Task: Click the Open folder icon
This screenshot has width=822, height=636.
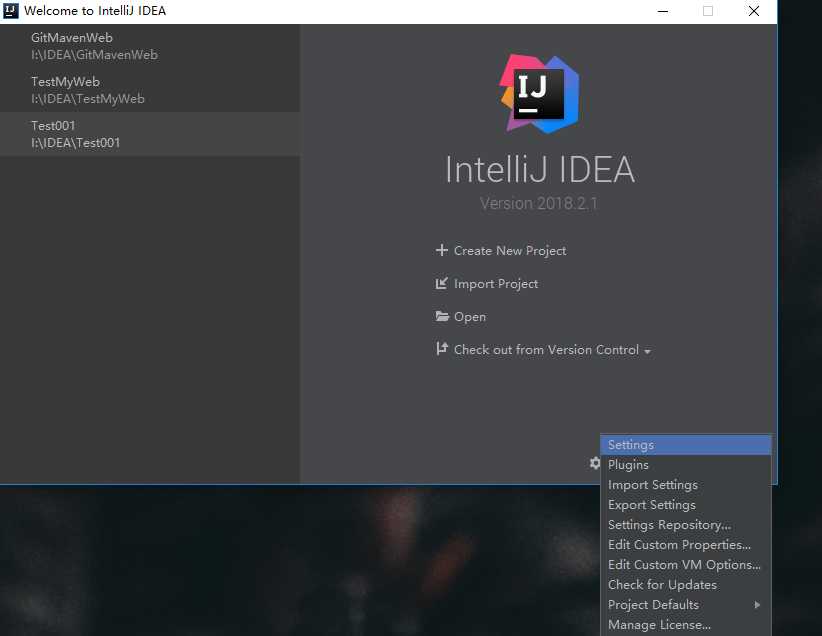Action: coord(442,316)
